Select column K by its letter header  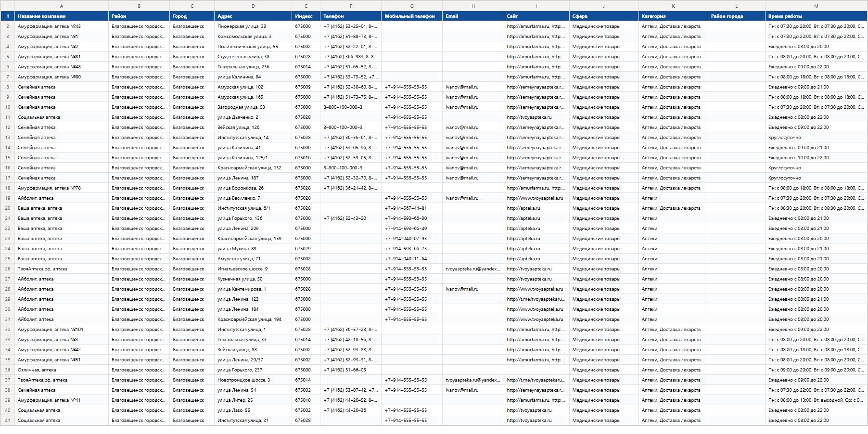(673, 6)
